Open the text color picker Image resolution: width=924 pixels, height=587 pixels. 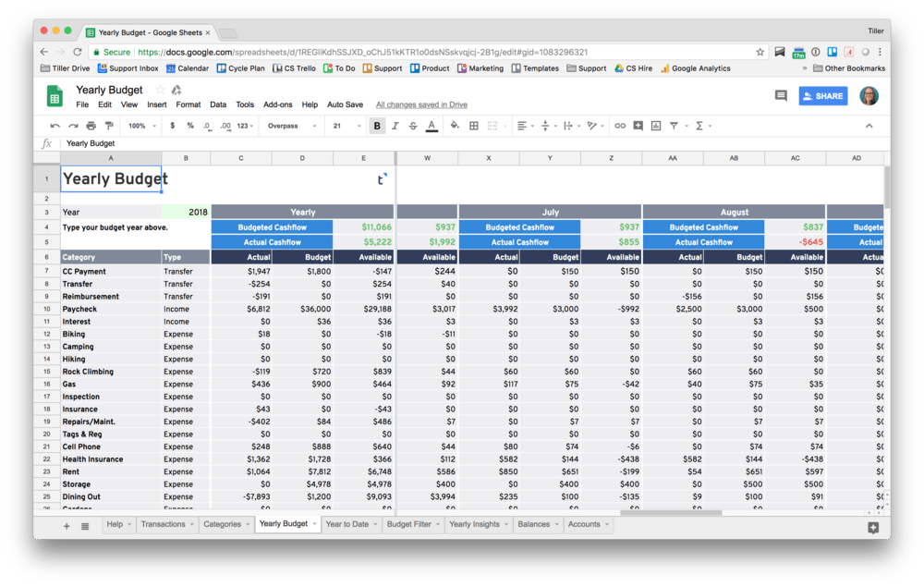tap(432, 126)
